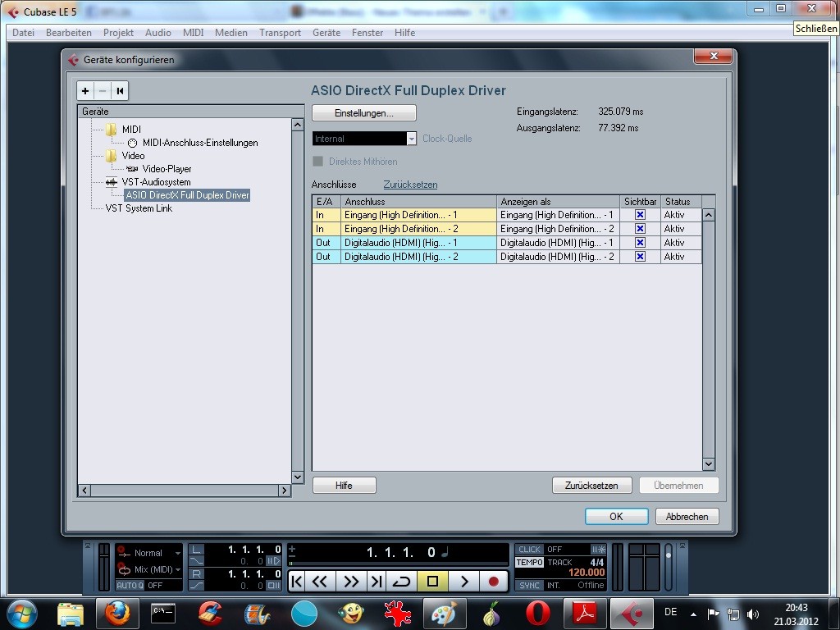Click the Zurücksetzen button near Übernehmen
This screenshot has height=630, width=840.
(x=591, y=486)
